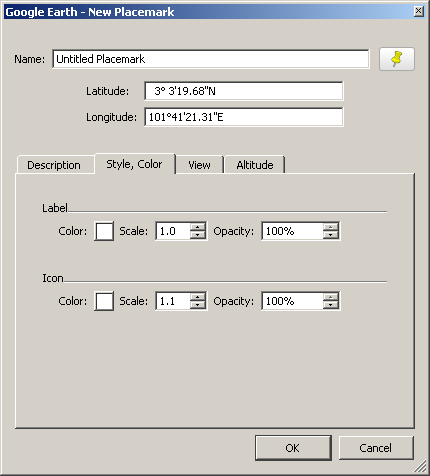Increase the Label opacity value
430x476 pixels.
point(331,227)
